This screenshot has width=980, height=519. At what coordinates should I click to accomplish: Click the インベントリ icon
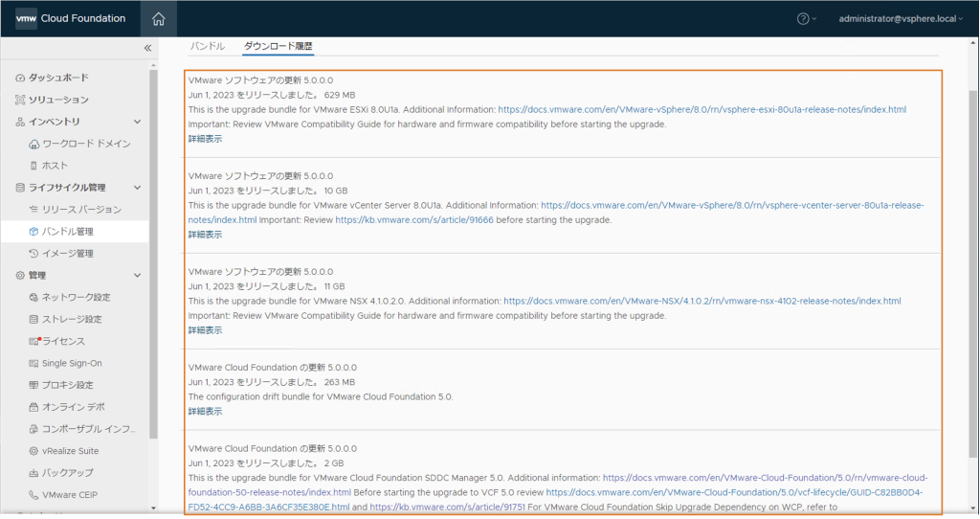[x=20, y=122]
